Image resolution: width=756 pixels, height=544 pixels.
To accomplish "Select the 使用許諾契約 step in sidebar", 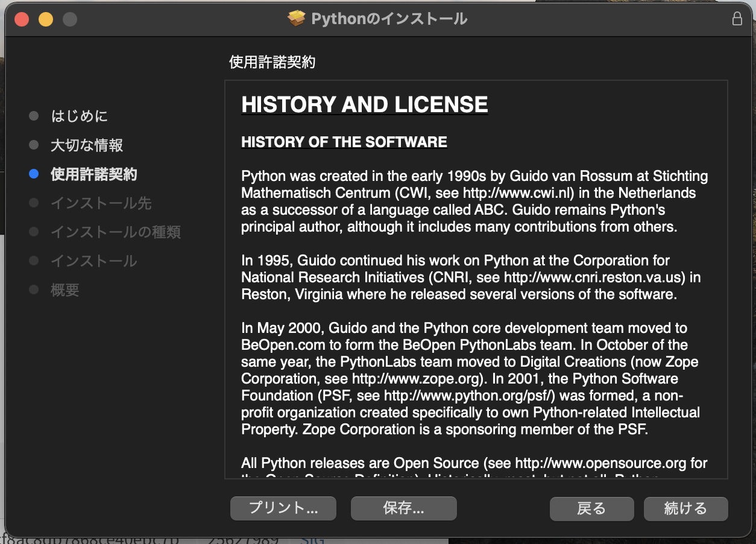I will (94, 174).
